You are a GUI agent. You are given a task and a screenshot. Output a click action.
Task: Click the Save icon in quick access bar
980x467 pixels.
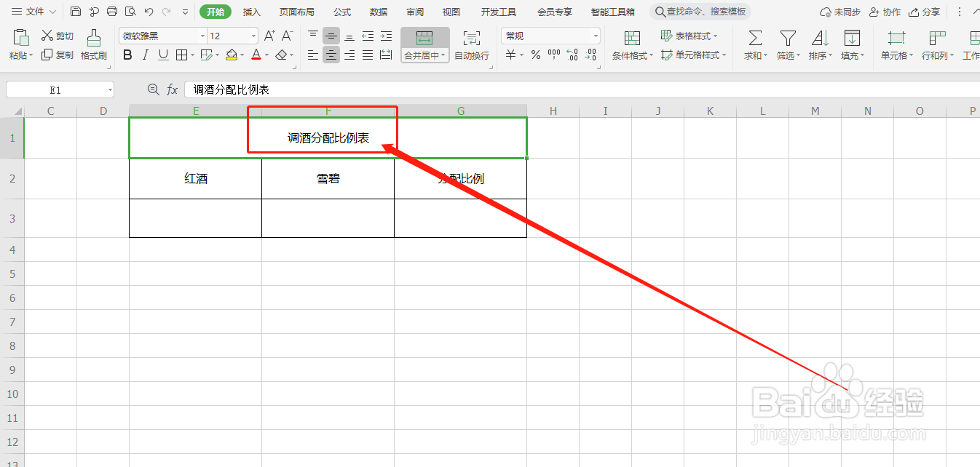pos(76,12)
